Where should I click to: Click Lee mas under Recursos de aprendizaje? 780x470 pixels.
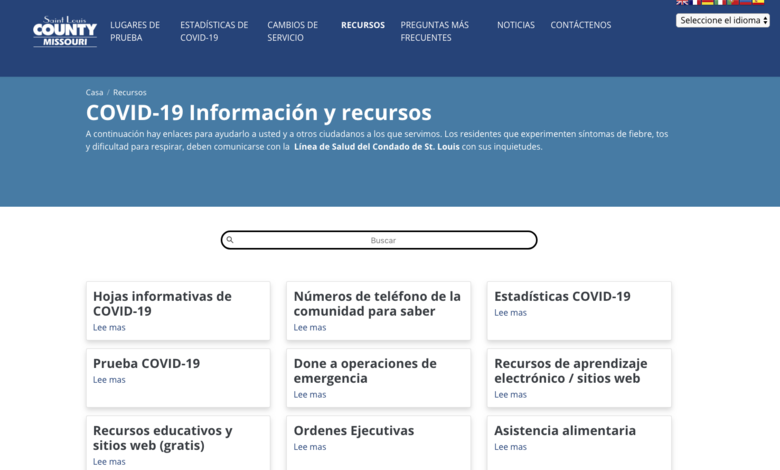coord(510,394)
